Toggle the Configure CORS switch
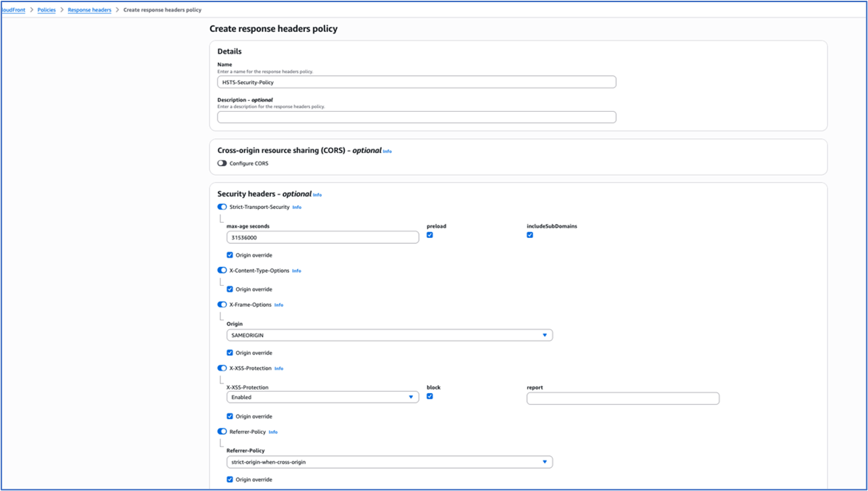868x491 pixels. pos(222,163)
